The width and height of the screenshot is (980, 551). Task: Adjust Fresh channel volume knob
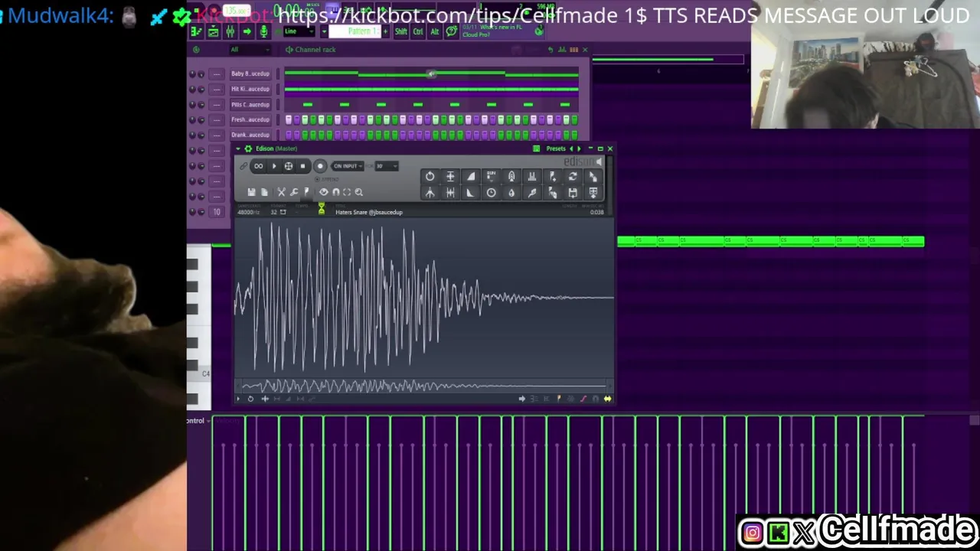click(x=201, y=119)
